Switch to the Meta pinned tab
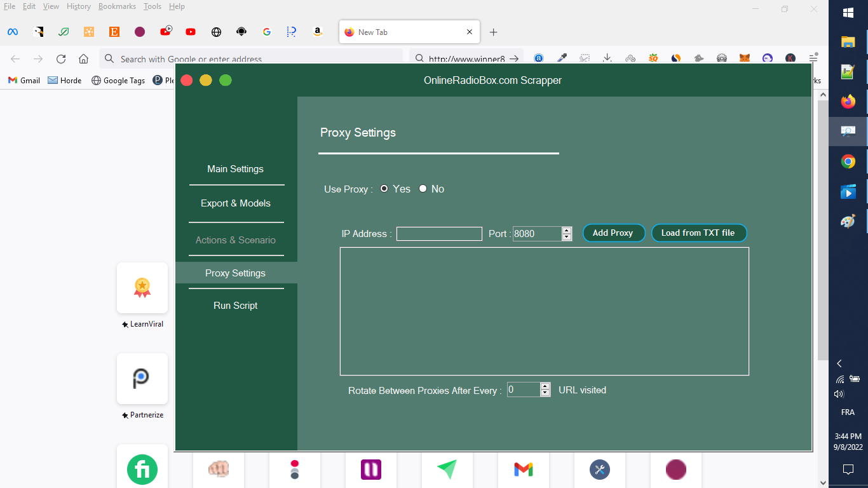868x488 pixels. [13, 32]
